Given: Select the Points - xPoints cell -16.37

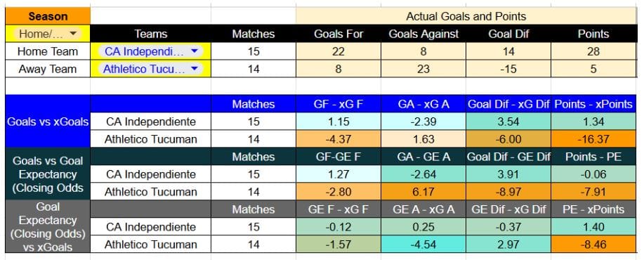Looking at the screenshot, I should 593,139.
